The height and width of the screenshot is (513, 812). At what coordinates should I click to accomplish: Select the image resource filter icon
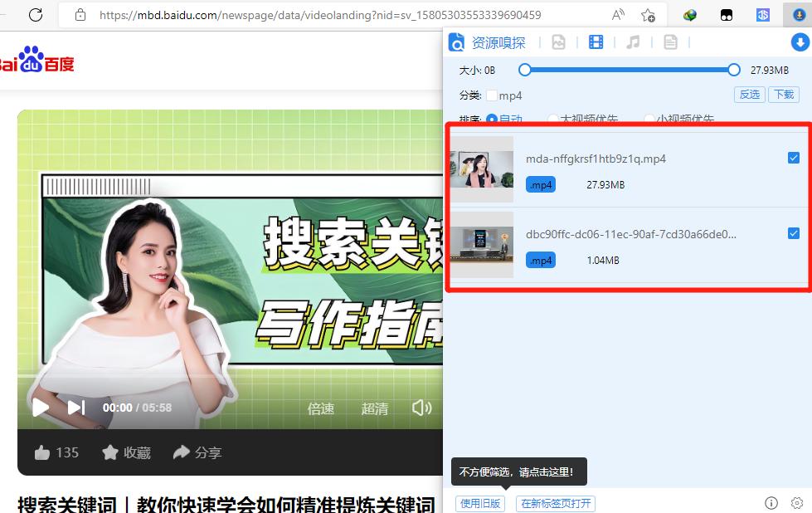click(558, 42)
